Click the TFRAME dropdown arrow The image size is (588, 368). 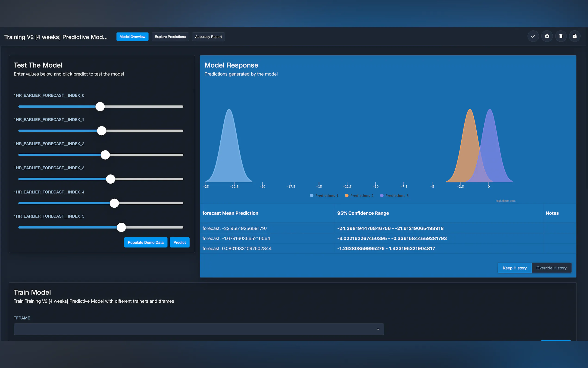coord(378,329)
